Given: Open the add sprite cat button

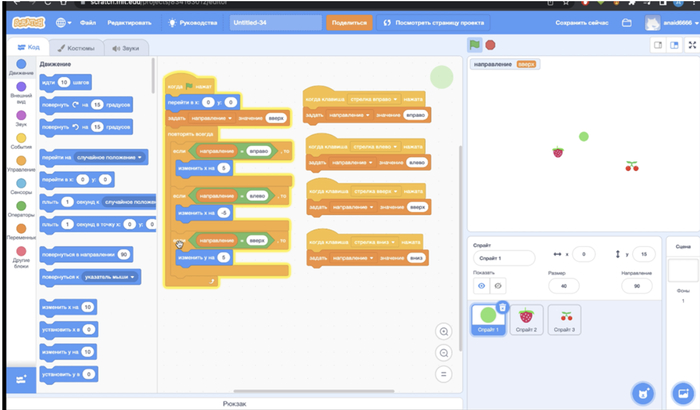Looking at the screenshot, I should click(x=641, y=392).
